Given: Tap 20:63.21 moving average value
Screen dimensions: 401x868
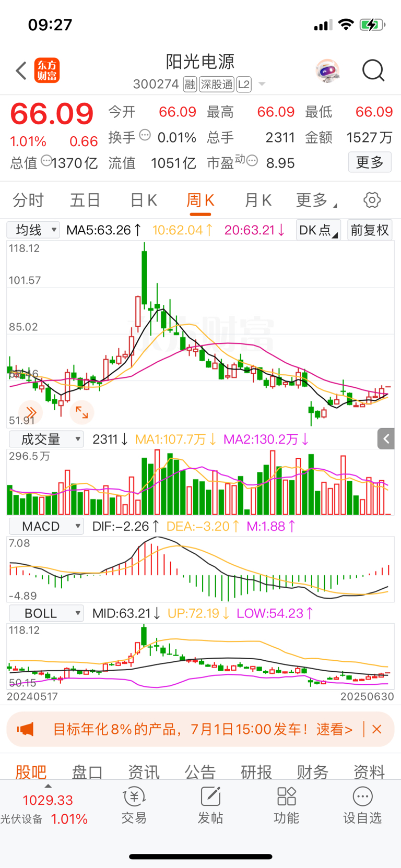Looking at the screenshot, I should pos(255,230).
